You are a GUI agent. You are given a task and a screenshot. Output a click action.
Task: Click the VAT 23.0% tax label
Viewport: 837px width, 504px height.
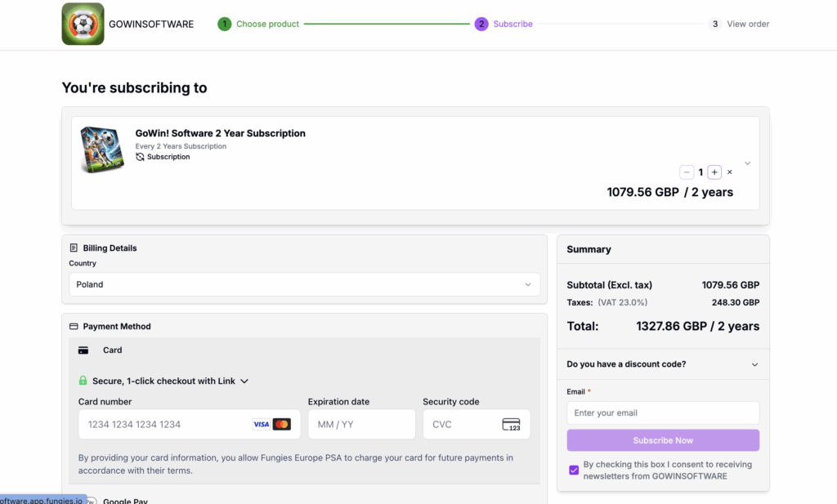point(622,302)
